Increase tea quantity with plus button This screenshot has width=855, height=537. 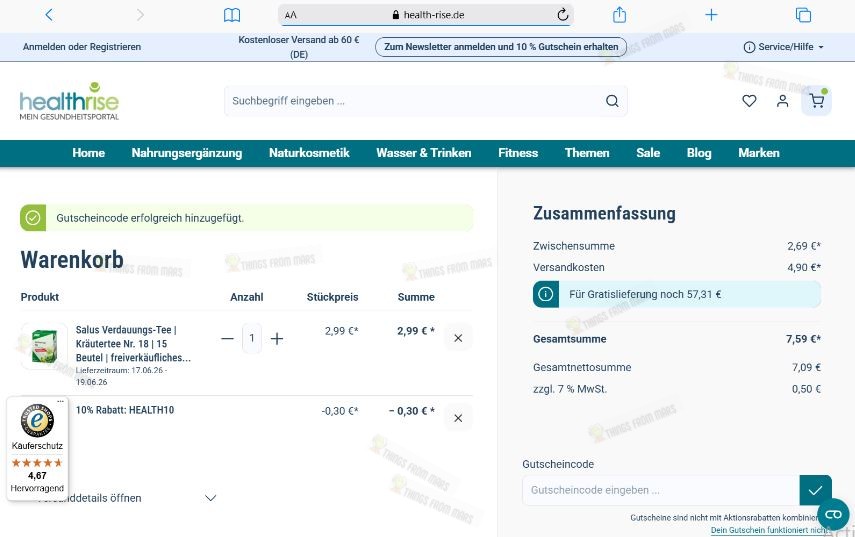(x=277, y=339)
